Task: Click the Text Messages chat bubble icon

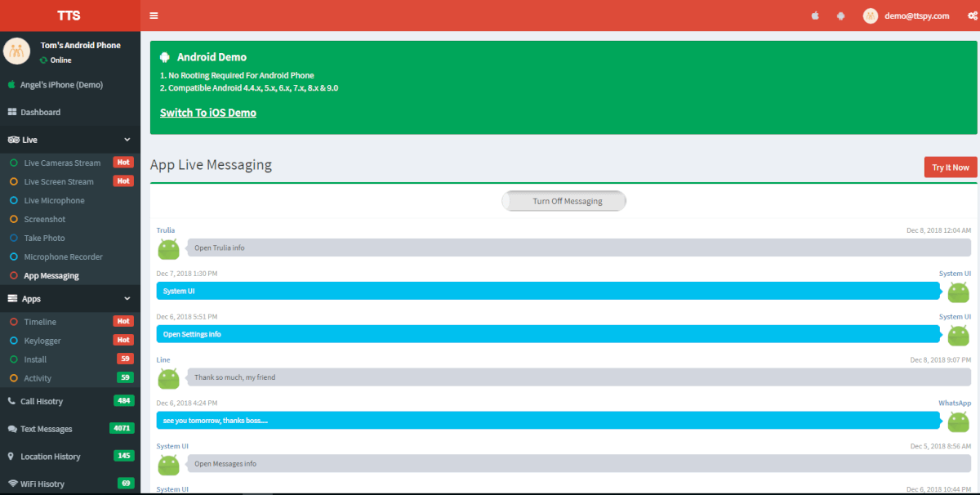Action: pos(12,429)
